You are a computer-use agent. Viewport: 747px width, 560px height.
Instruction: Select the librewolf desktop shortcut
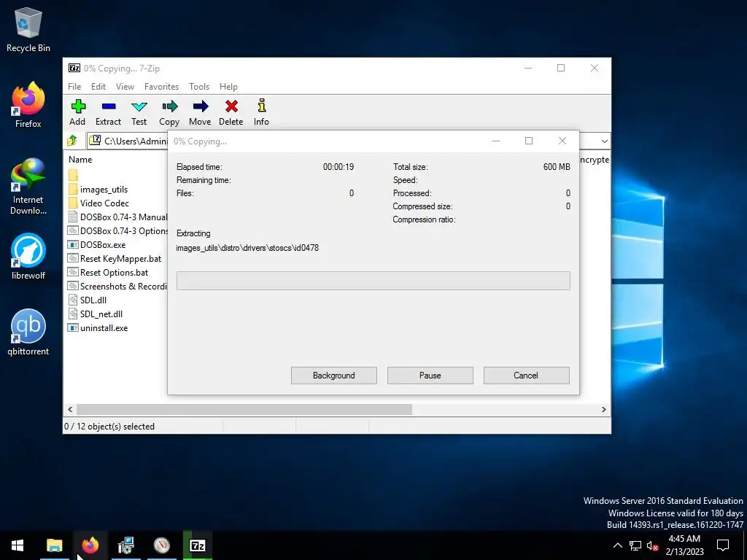(28, 256)
